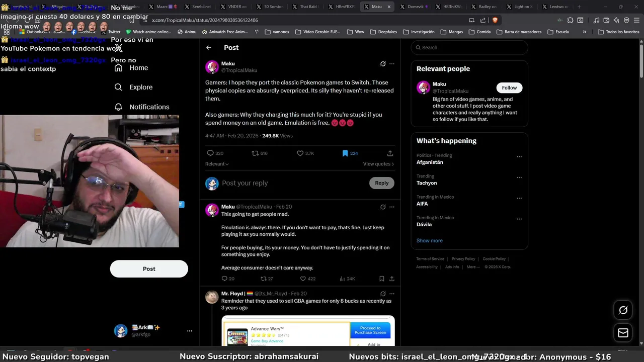
Task: Open Mr. Floyd's profile avatar
Action: 212,297
